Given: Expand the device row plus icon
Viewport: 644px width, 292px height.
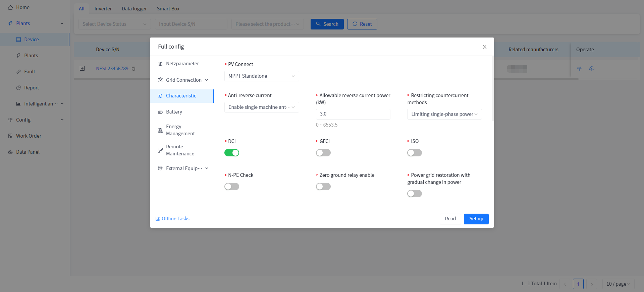Looking at the screenshot, I should 82,68.
